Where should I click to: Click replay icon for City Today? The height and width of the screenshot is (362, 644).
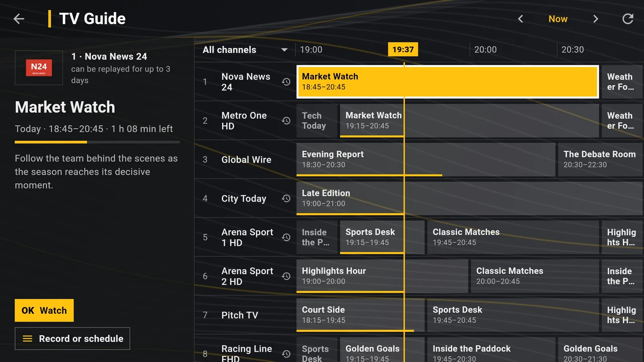[x=286, y=198]
